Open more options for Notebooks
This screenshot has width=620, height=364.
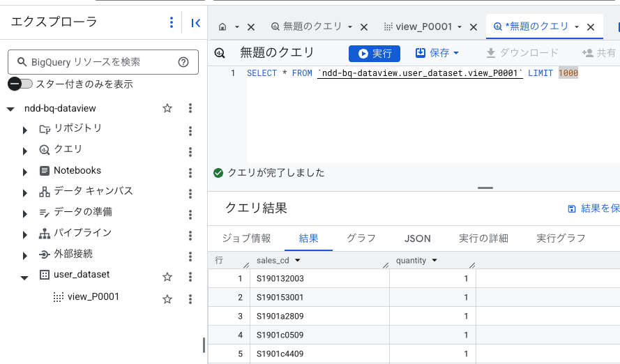tap(190, 173)
